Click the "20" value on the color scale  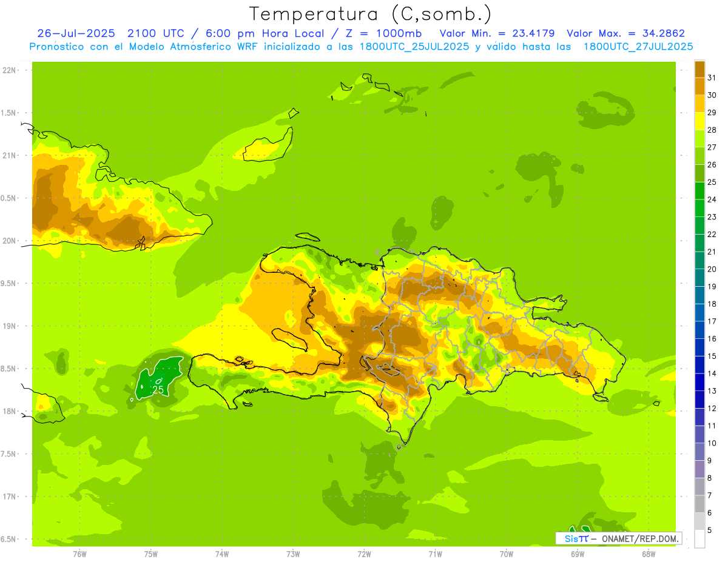coord(712,269)
